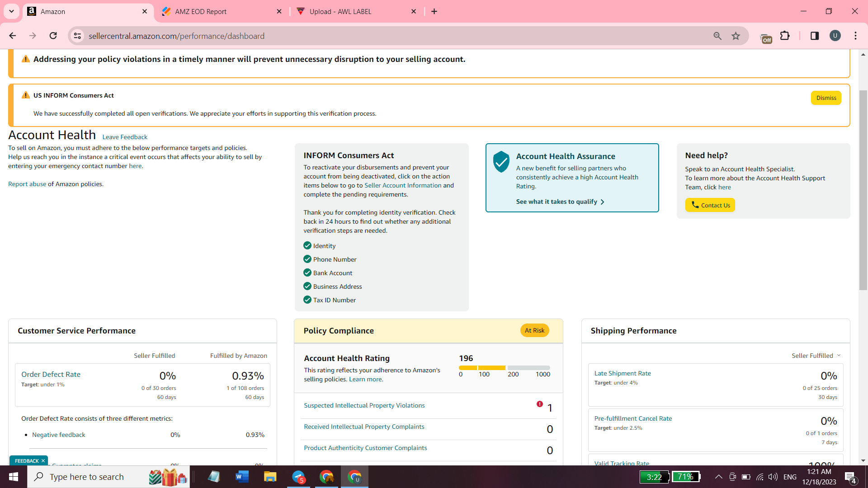Viewport: 868px width, 488px height.
Task: Click the Business Address green checkmark
Action: coord(307,286)
